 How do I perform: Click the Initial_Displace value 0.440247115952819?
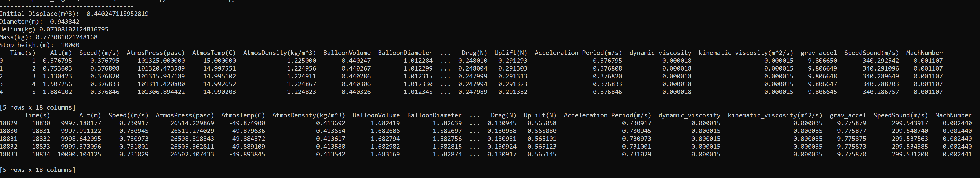(x=118, y=14)
